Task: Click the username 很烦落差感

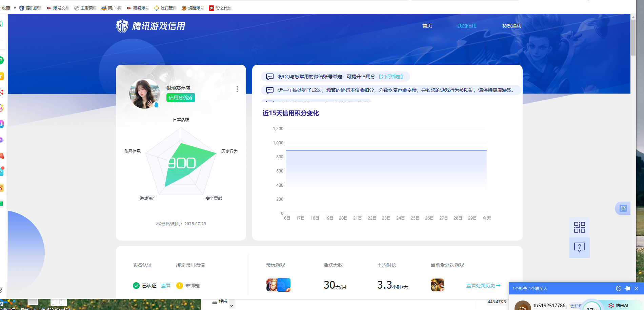Action: click(x=178, y=88)
